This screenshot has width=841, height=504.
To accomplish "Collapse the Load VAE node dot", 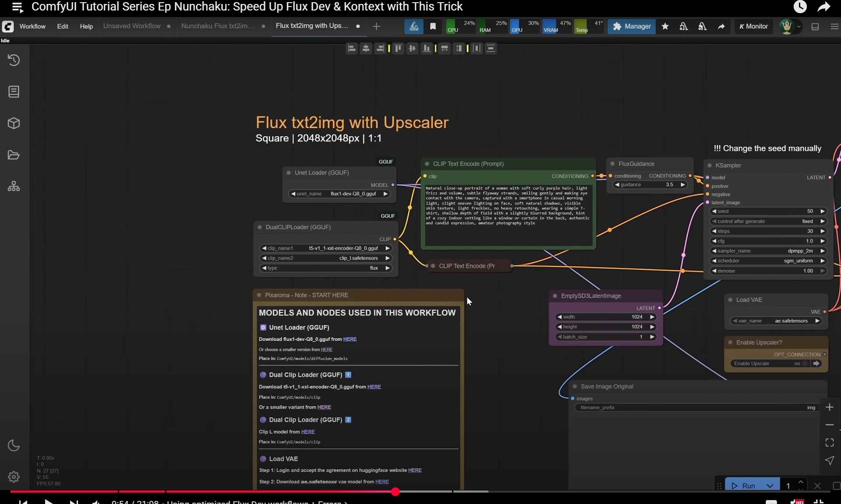I will [x=730, y=300].
